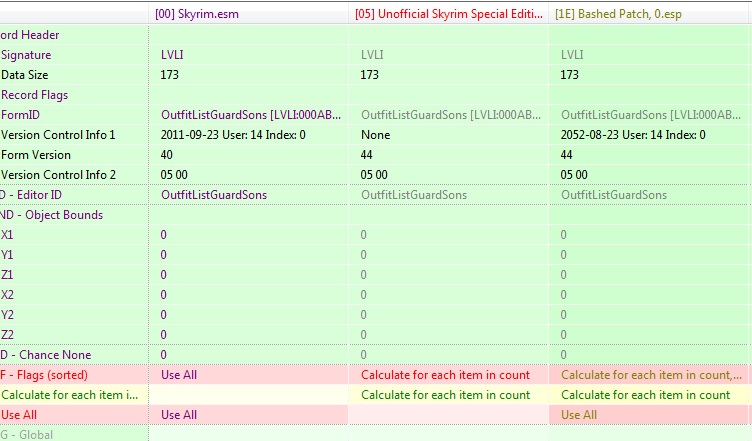Click the Record Flags row label
752x441 pixels.
tap(35, 95)
